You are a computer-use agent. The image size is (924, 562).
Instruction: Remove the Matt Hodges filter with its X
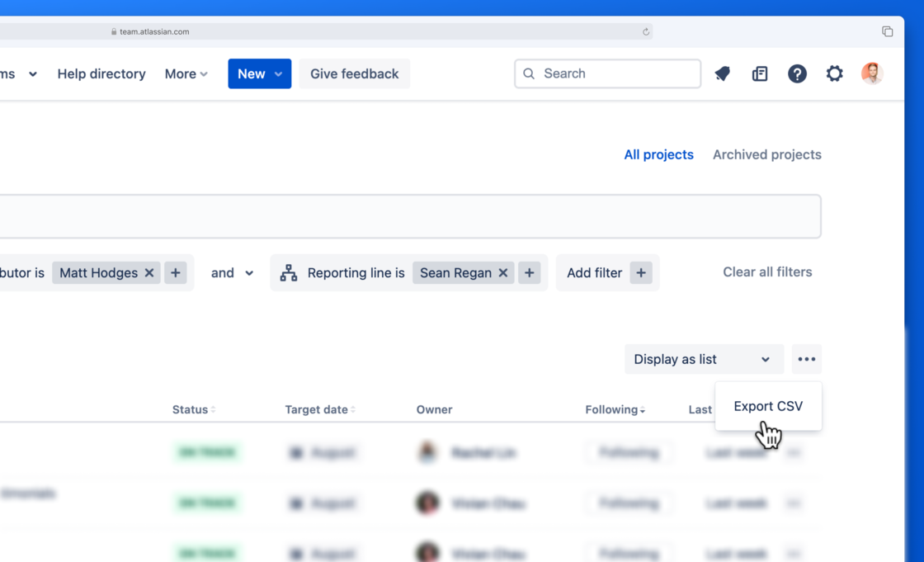[x=148, y=272]
